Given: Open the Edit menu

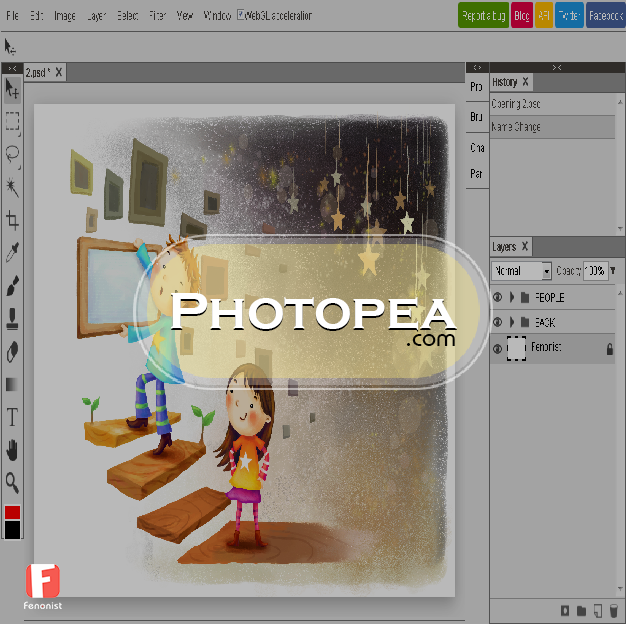Looking at the screenshot, I should point(36,16).
